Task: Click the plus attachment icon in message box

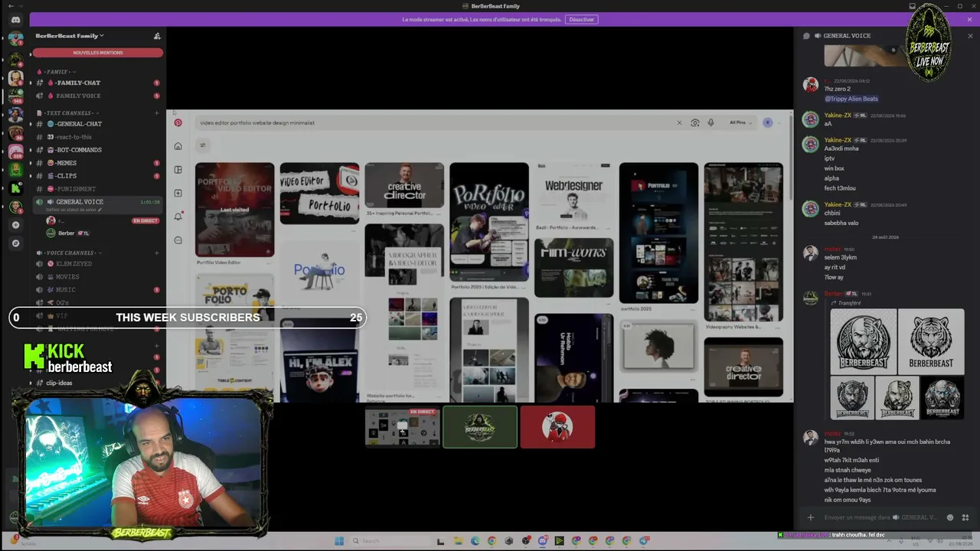Action: coord(811,517)
